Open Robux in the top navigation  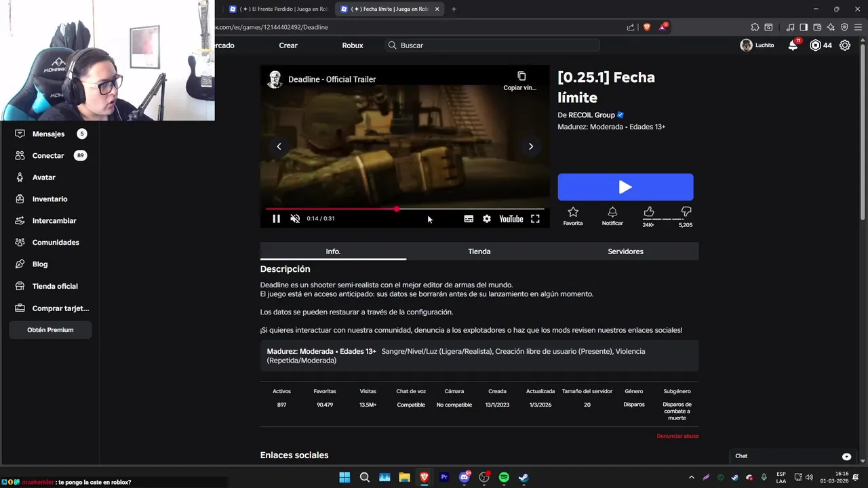353,45
